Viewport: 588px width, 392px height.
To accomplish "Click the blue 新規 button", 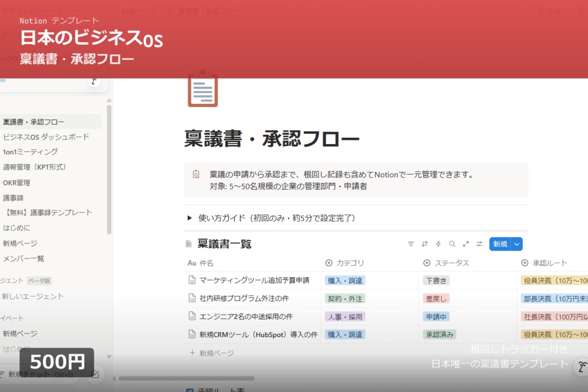I will (501, 244).
